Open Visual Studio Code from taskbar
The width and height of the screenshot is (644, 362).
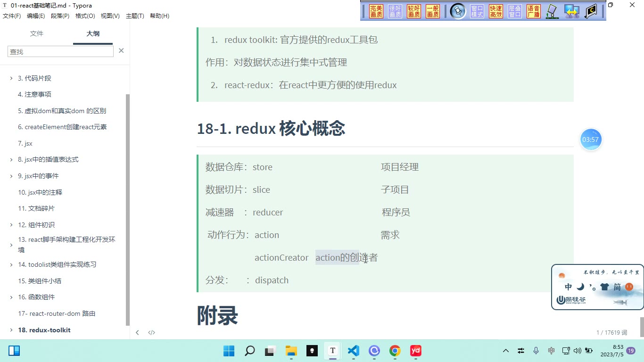click(x=354, y=351)
